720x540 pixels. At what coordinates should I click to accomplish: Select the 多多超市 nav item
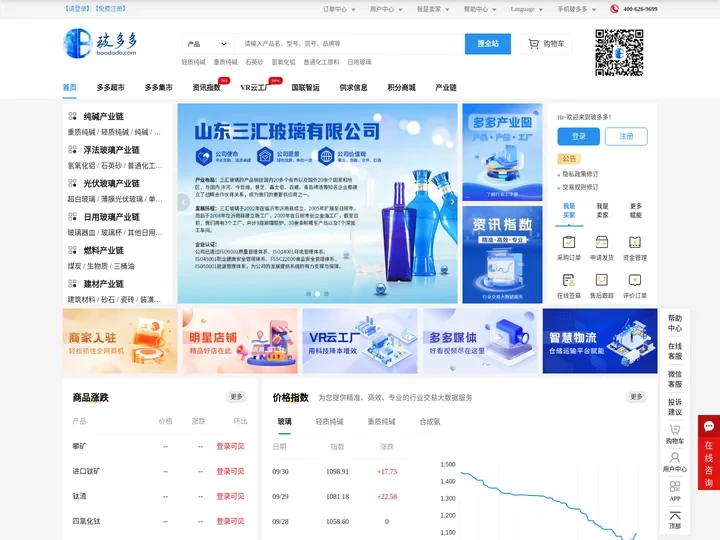(111, 87)
